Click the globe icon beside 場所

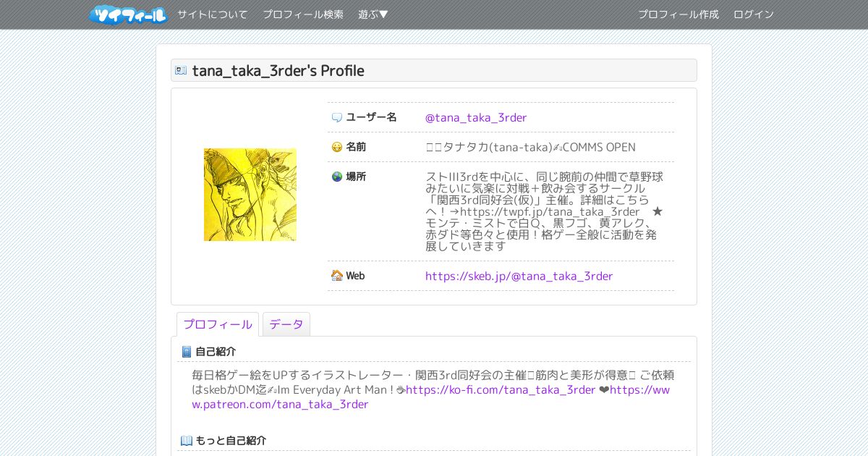point(337,177)
